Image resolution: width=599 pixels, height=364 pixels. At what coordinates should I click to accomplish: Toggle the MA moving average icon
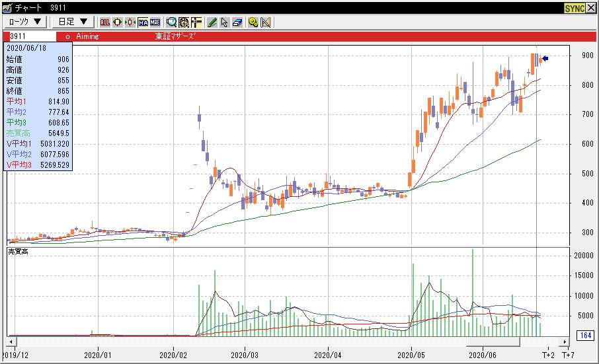tap(142, 22)
